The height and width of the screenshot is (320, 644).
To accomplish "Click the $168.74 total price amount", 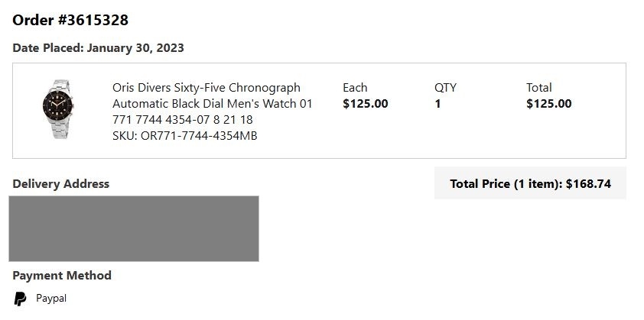I will pyautogui.click(x=588, y=184).
